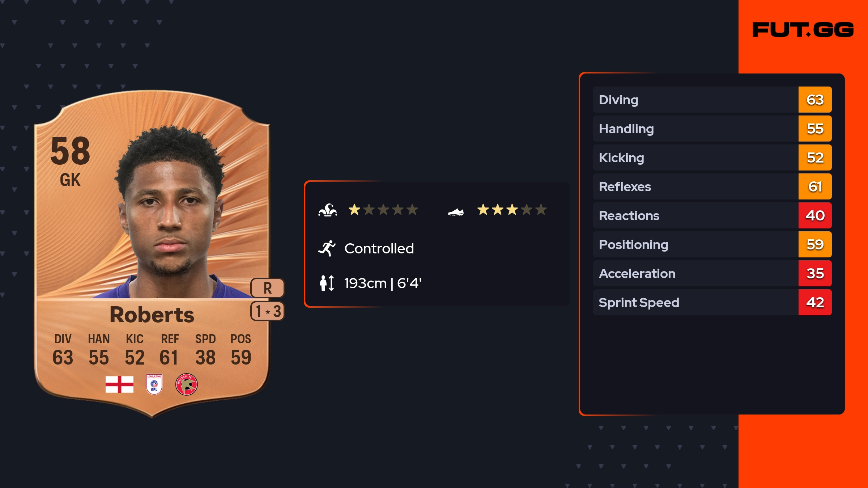Click the Sprint Speed label
The image size is (868, 488).
point(639,303)
